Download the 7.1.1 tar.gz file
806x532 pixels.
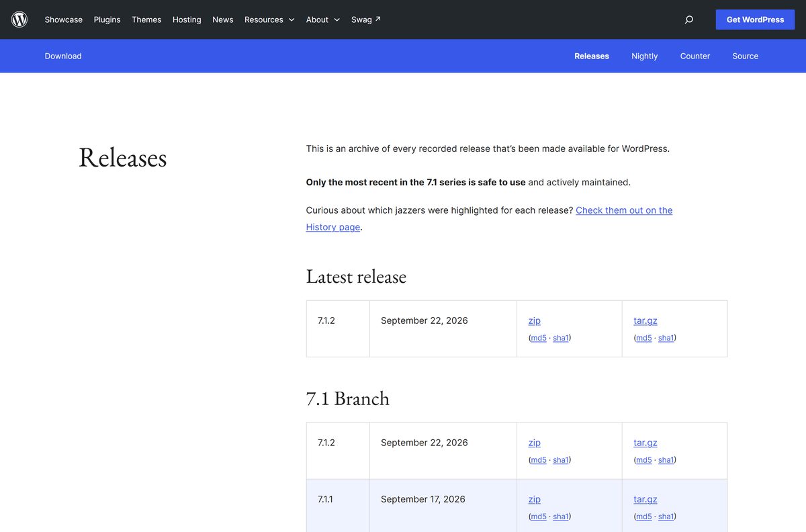click(645, 499)
